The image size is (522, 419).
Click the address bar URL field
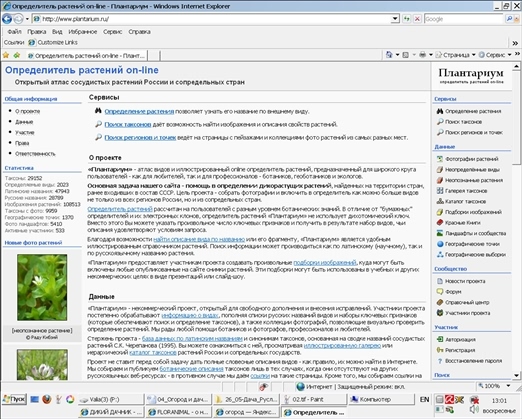point(212,19)
